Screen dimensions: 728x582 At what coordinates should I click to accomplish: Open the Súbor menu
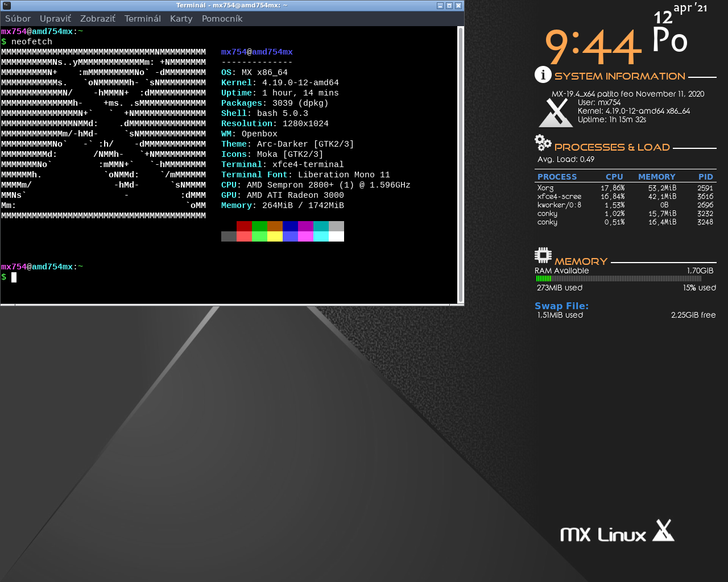click(x=18, y=19)
